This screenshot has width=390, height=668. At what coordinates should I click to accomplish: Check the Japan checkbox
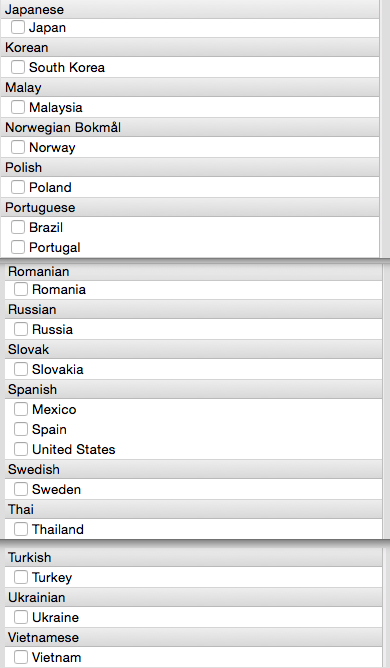pos(18,27)
